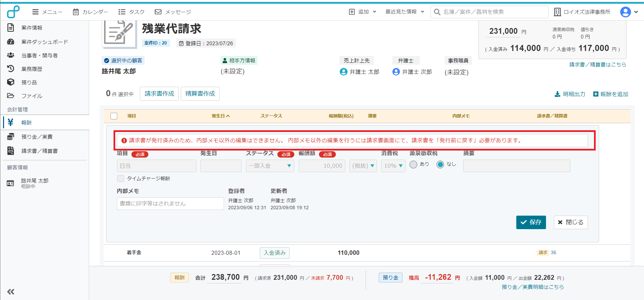Viewport: 644px width, 300px height.
Task: Open 業務履歴 history in sidebar
Action: (31, 69)
